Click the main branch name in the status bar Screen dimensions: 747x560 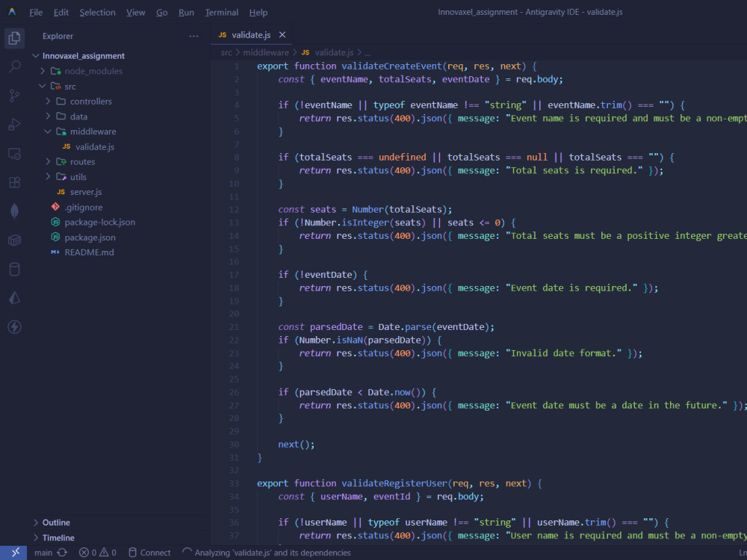[x=43, y=553]
